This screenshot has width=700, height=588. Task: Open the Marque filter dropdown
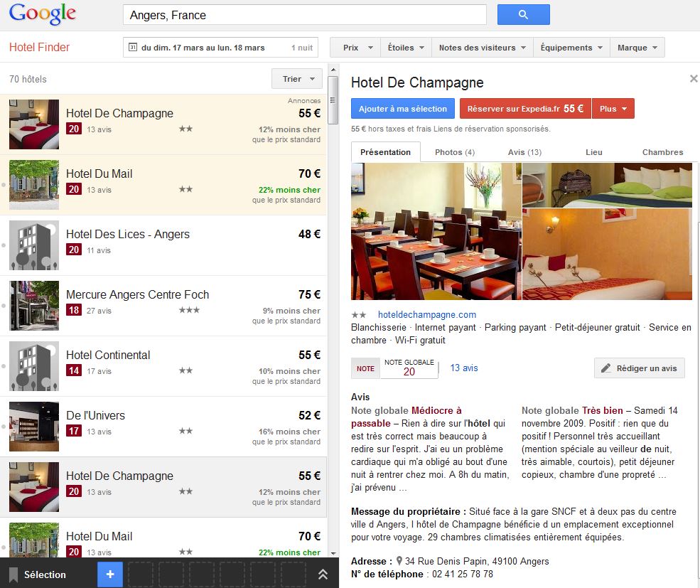(637, 48)
